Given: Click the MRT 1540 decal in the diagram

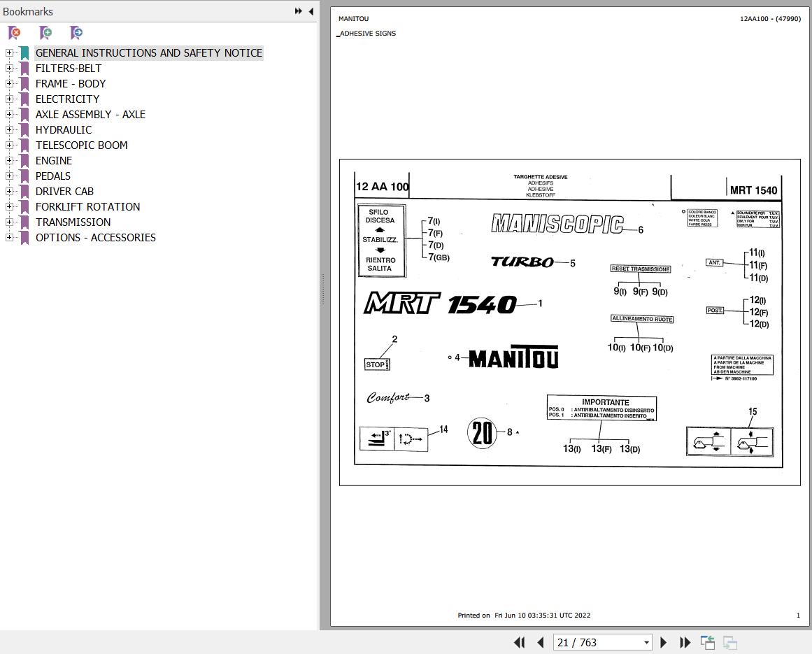Looking at the screenshot, I should point(440,303).
